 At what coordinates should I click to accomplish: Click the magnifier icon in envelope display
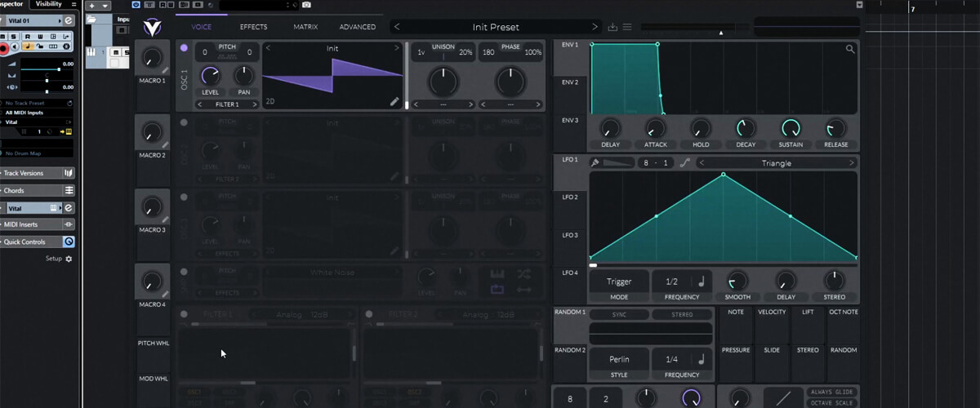850,50
